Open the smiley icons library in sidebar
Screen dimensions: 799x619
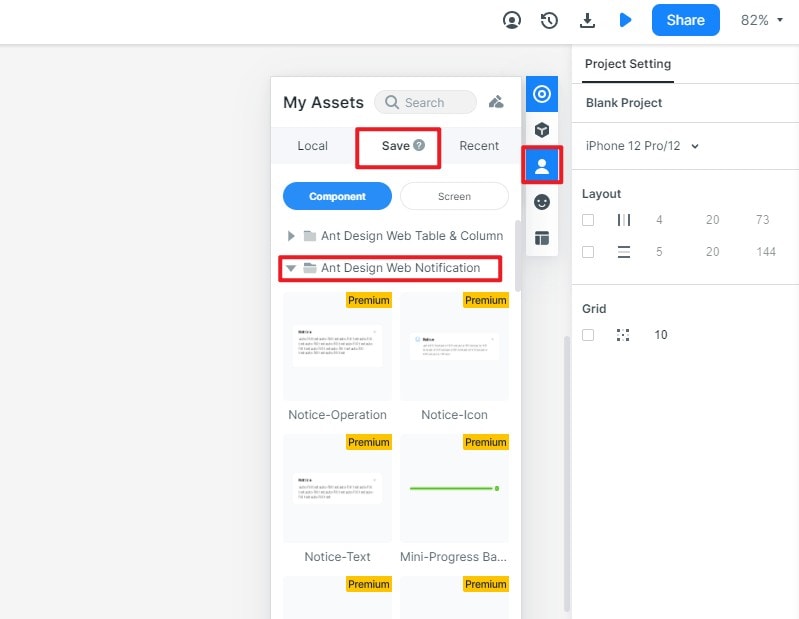point(542,202)
